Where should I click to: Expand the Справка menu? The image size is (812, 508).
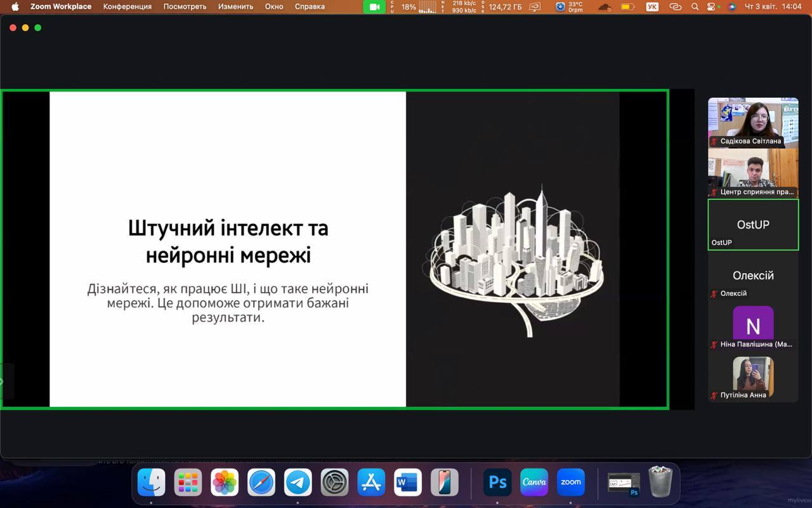tap(310, 7)
